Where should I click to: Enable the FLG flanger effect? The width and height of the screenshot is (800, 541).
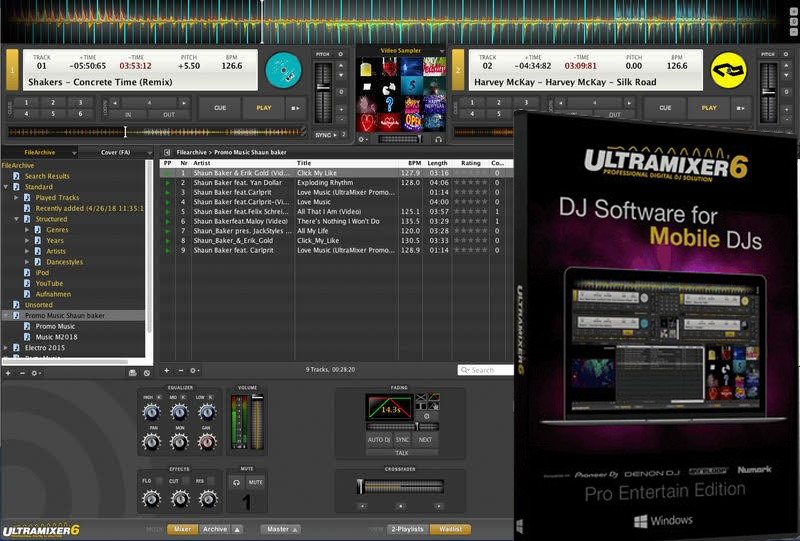tap(159, 481)
